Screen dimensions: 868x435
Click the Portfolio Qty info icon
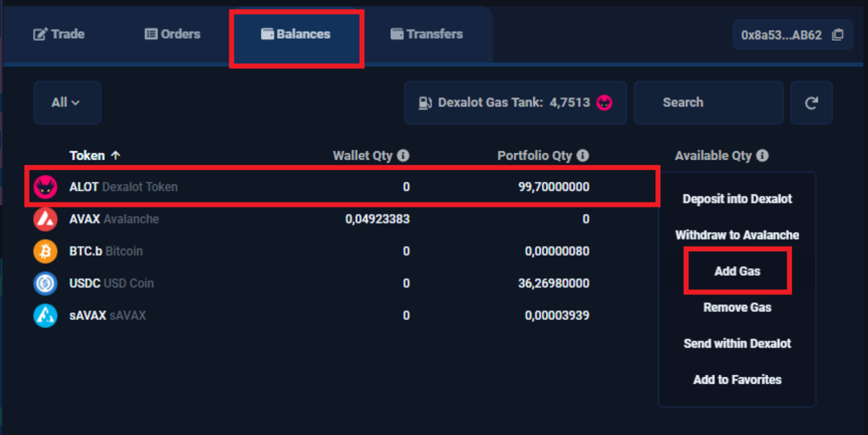click(x=583, y=156)
